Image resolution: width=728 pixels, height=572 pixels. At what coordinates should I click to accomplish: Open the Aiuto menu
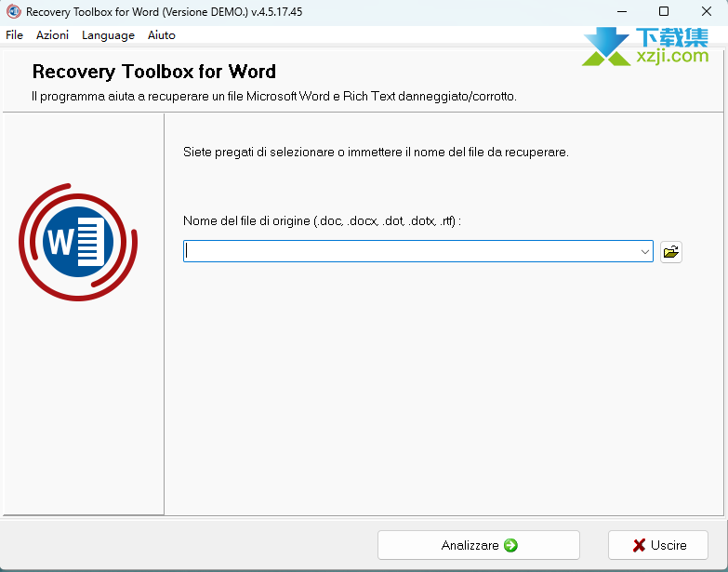pos(162,35)
